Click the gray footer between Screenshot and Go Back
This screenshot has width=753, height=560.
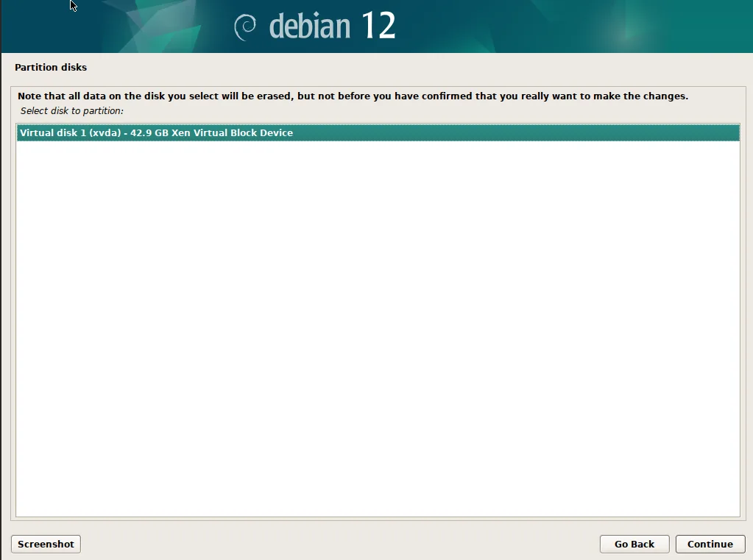click(x=340, y=544)
